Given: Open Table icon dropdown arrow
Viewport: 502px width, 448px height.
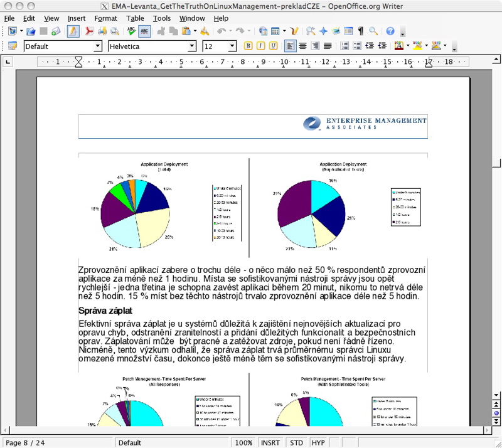Looking at the screenshot, I should coord(284,31).
